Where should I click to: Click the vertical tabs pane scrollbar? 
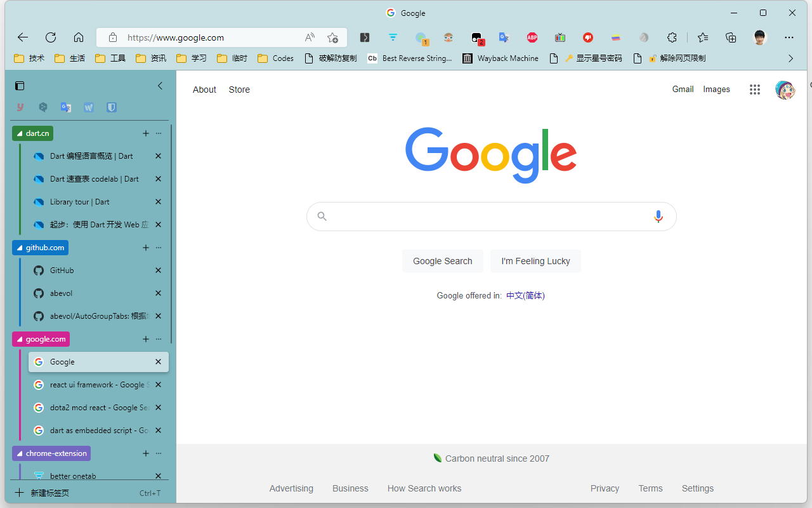(x=171, y=235)
